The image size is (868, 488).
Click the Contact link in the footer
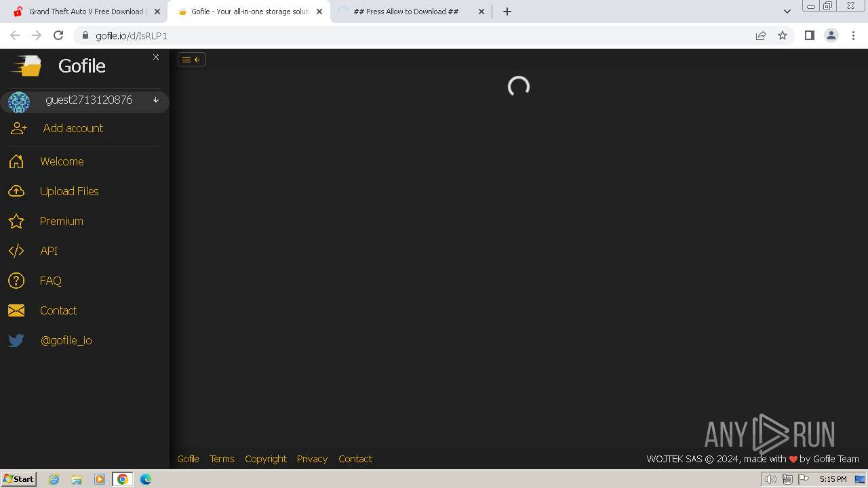[355, 459]
